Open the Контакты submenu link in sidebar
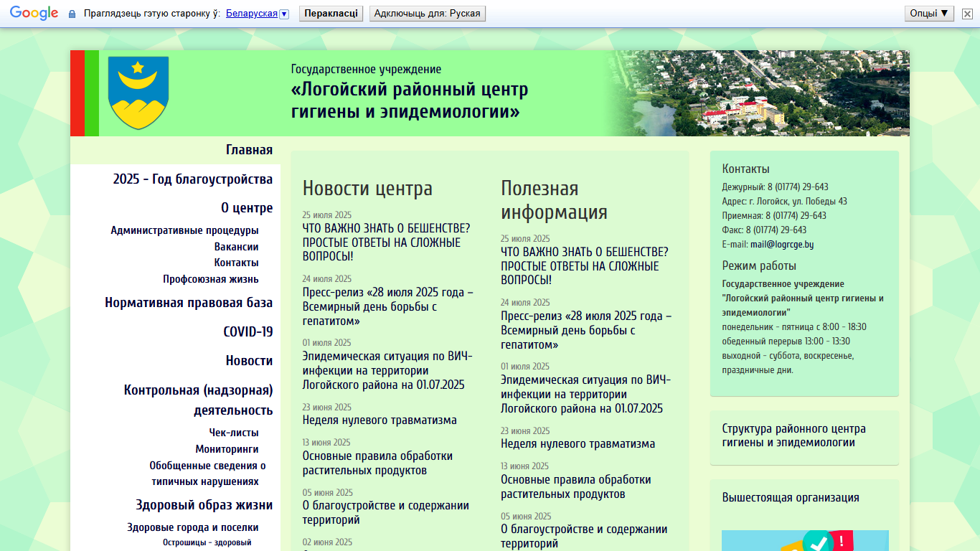 point(237,263)
